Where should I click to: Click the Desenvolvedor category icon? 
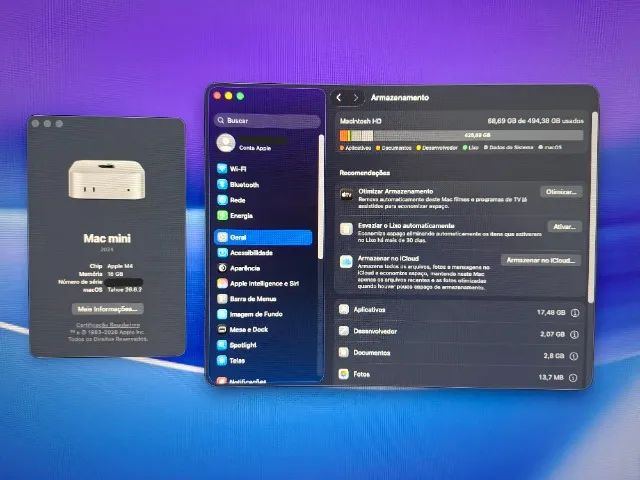click(344, 331)
